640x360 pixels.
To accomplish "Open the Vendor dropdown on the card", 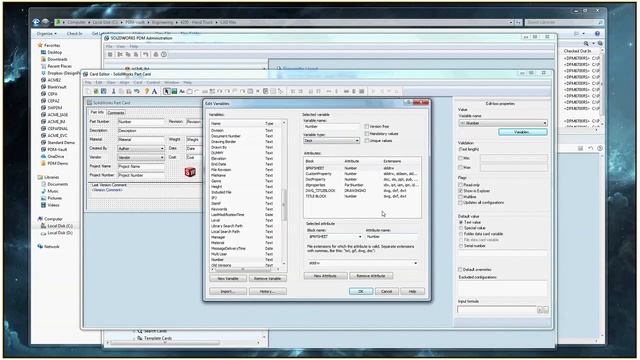I will click(141, 158).
